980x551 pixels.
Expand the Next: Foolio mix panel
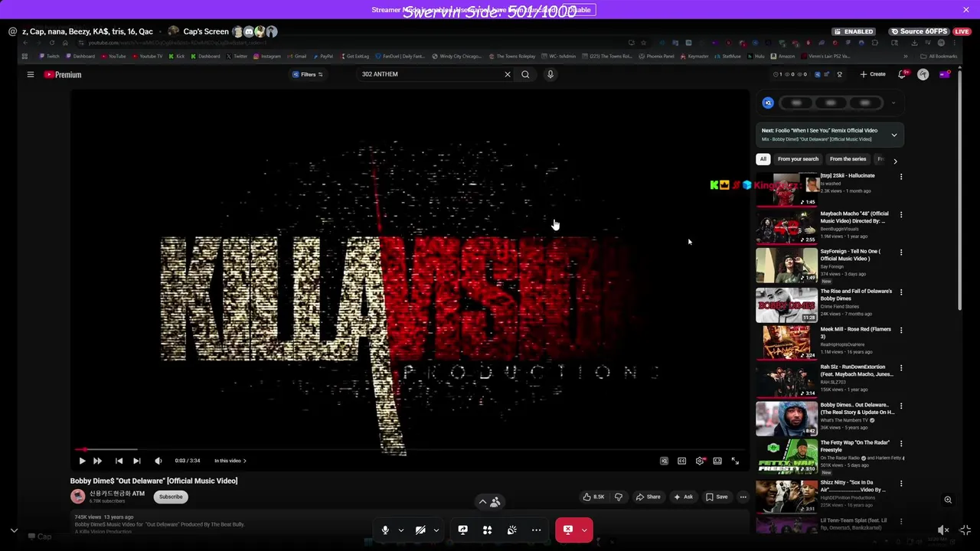[893, 135]
